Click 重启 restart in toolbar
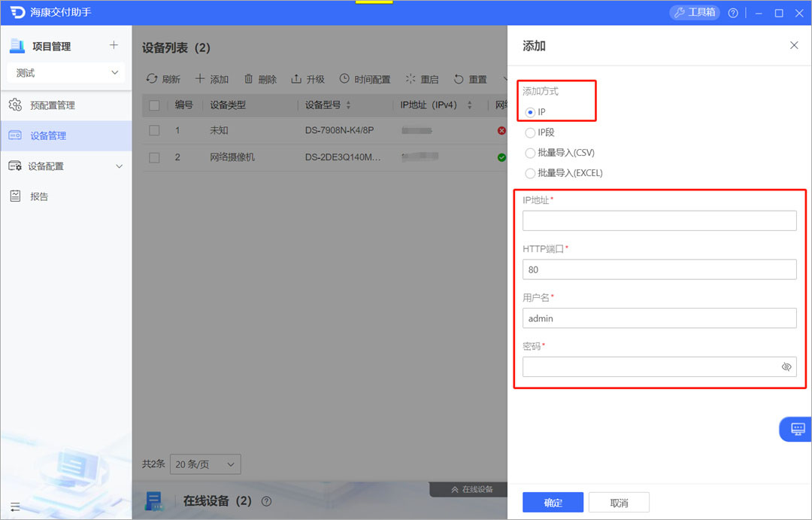Image resolution: width=812 pixels, height=520 pixels. pyautogui.click(x=422, y=79)
